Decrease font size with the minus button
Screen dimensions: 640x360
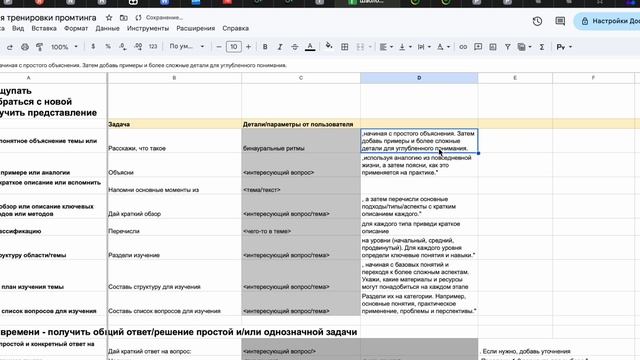tap(218, 47)
